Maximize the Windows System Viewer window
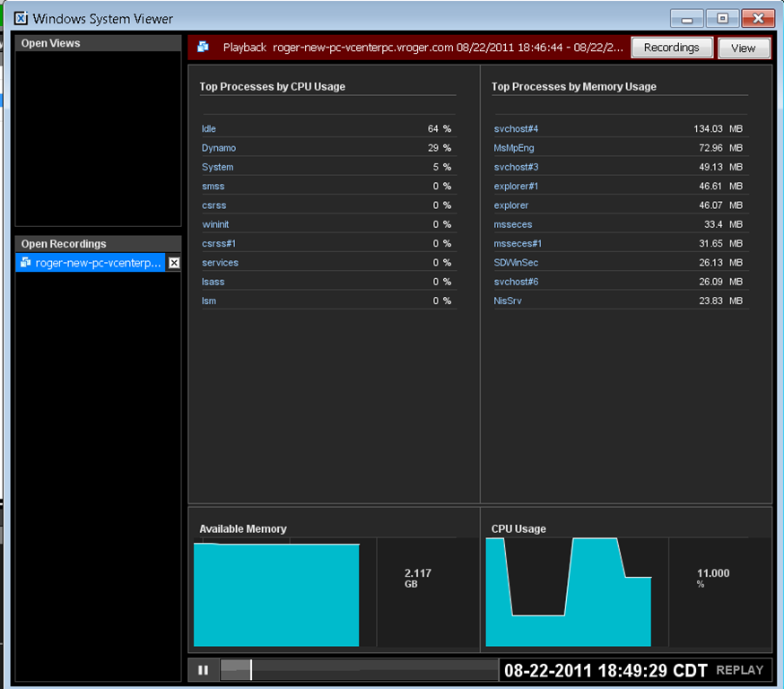The height and width of the screenshot is (689, 784). pyautogui.click(x=722, y=19)
